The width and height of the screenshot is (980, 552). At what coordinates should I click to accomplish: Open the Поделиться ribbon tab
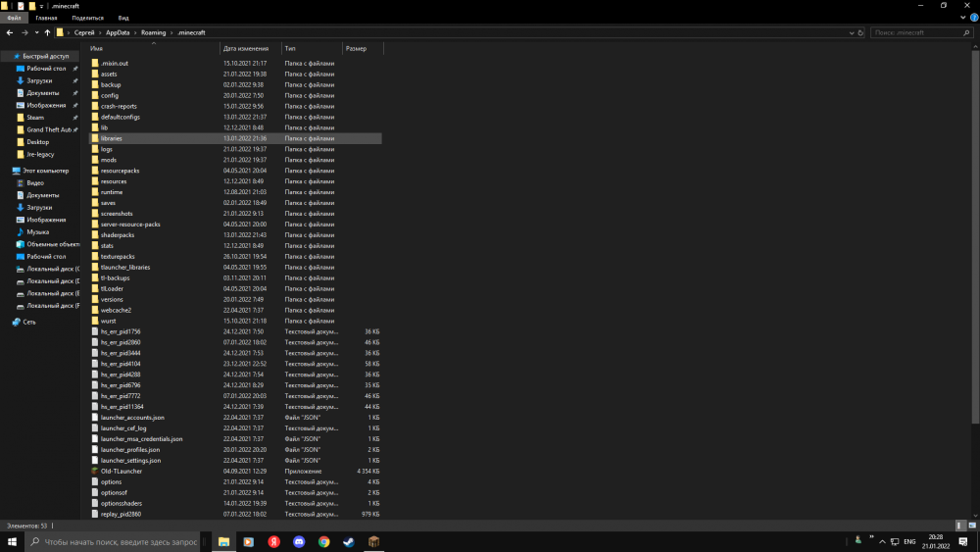pos(87,18)
